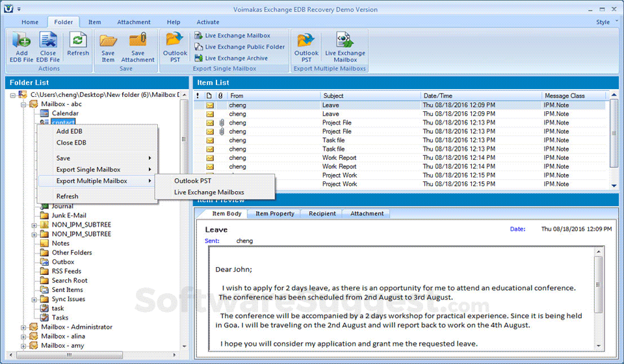Click Live Exchange Mailbox in single export

233,35
